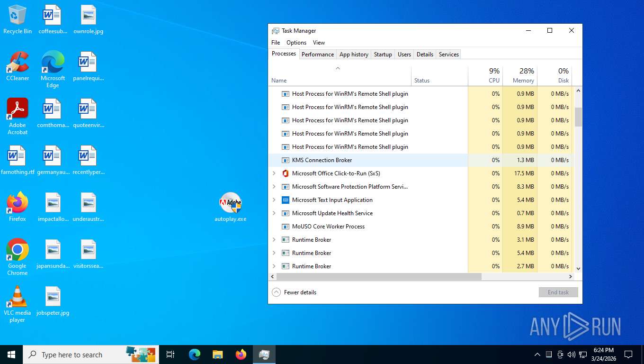Switch to the Services tab
Screen dimensions: 644x364
(449, 55)
